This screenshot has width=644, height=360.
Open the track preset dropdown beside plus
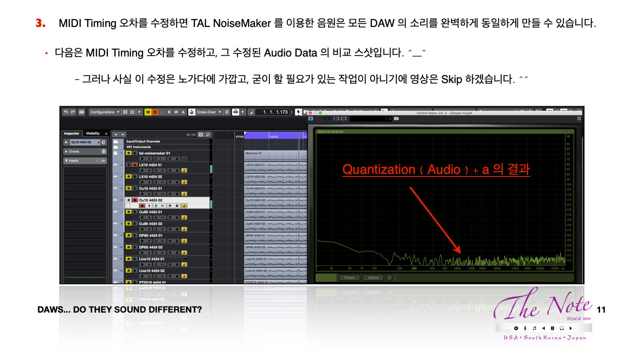(x=123, y=135)
